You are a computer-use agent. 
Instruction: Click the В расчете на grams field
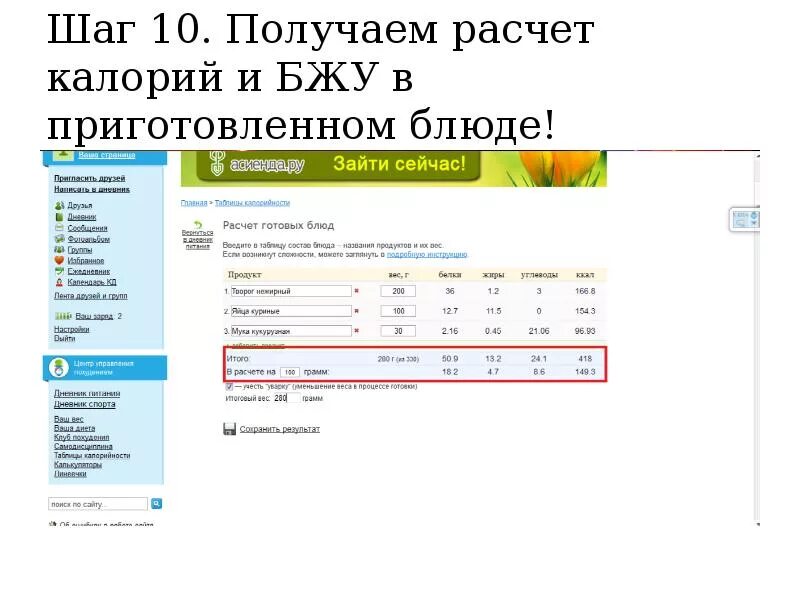click(290, 372)
